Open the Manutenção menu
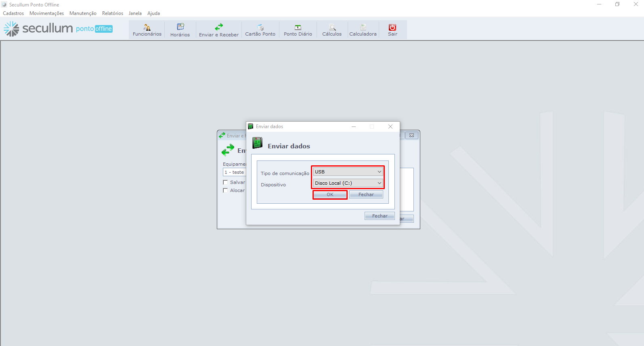 click(x=83, y=13)
